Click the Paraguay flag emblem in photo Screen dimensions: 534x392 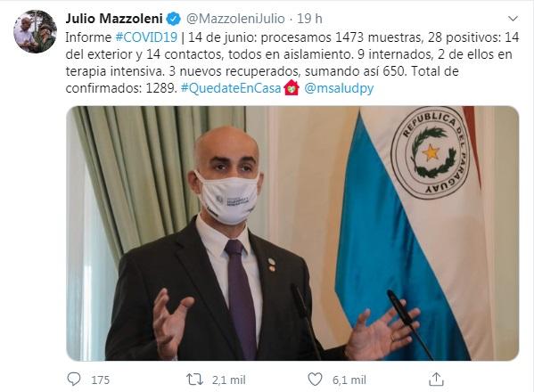point(430,152)
